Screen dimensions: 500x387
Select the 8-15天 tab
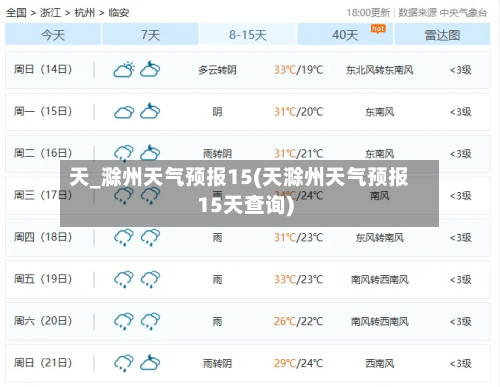point(248,34)
